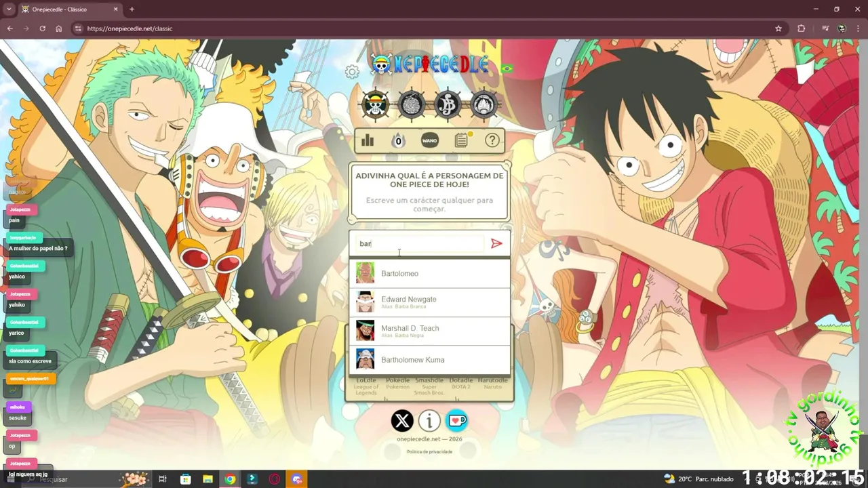
Task: Open the streak flame counter icon
Action: 398,140
